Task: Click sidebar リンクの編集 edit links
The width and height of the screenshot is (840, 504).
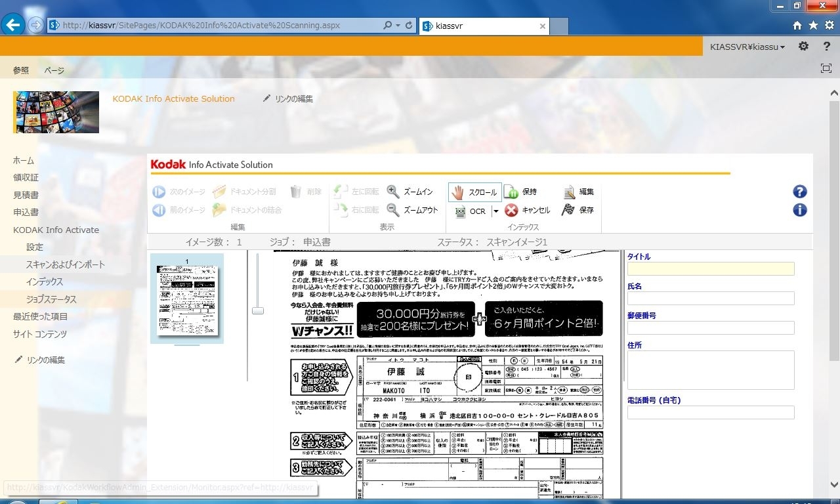Action: tap(39, 360)
